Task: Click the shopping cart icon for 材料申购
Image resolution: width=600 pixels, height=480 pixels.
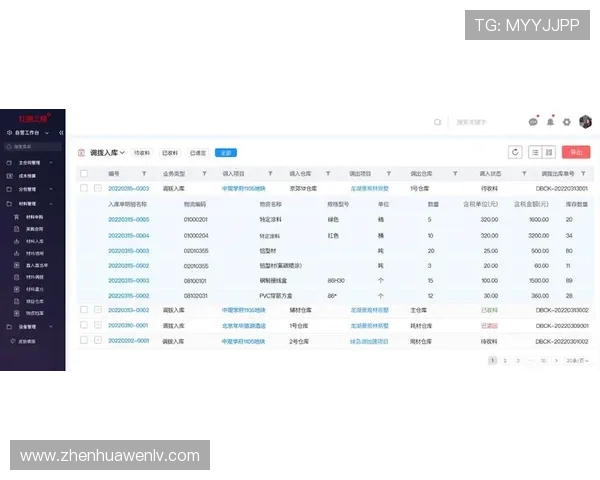Action: tap(16, 217)
